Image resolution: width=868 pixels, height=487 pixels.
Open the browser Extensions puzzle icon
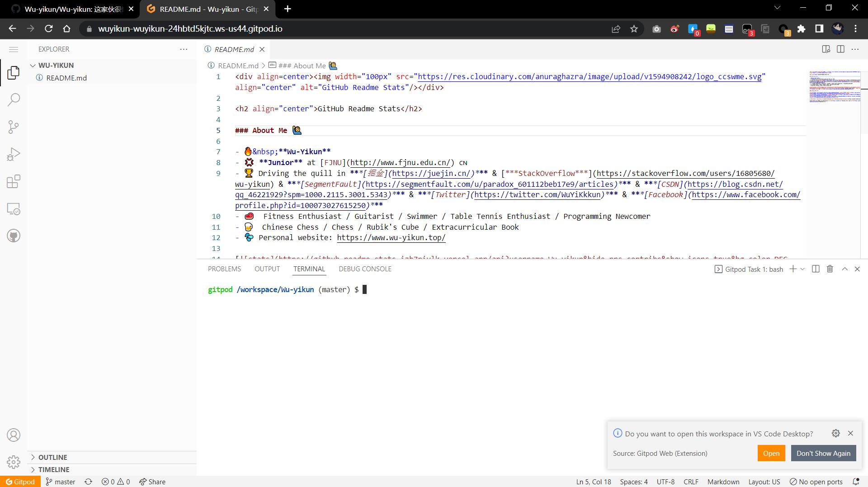coord(801,29)
